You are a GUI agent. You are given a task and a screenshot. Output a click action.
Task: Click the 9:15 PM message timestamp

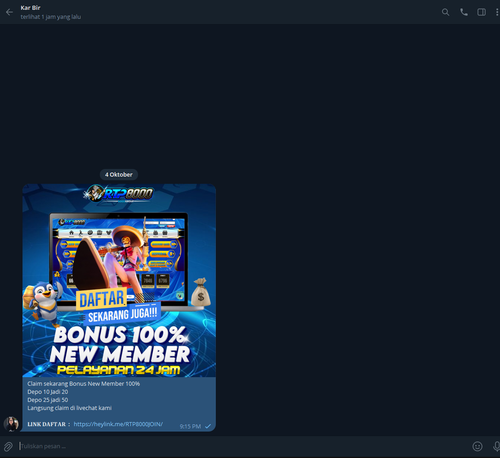[x=190, y=426]
